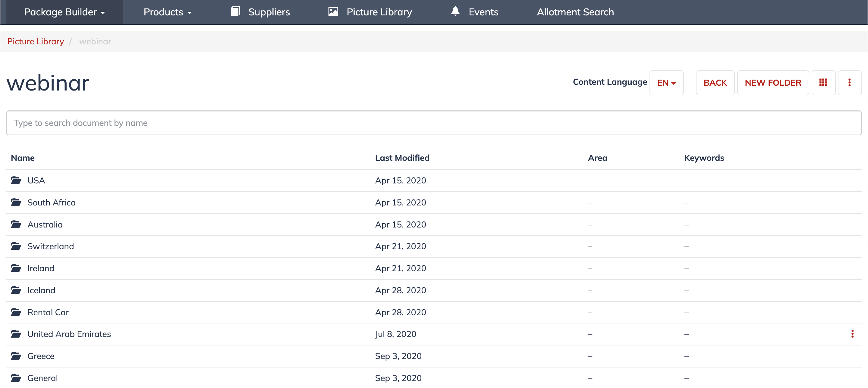Open Suppliers in the top nav

[269, 12]
